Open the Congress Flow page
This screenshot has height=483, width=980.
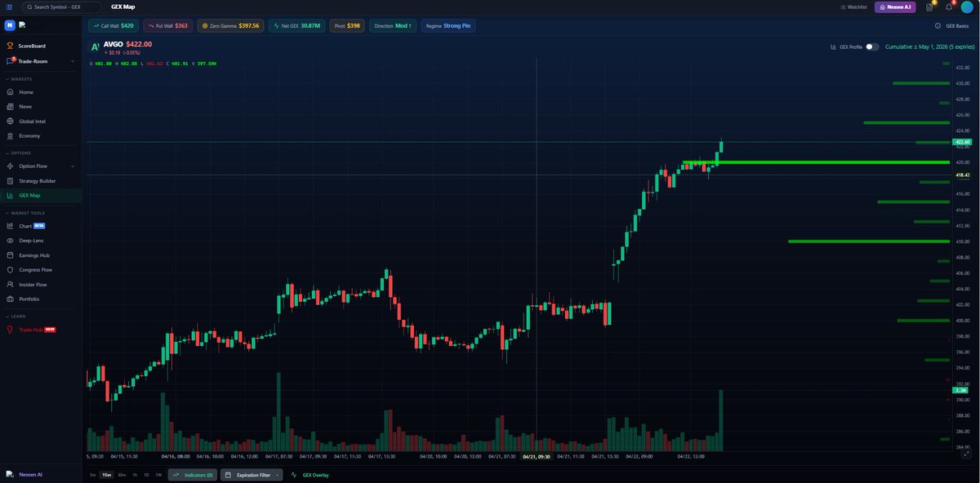[x=35, y=269]
